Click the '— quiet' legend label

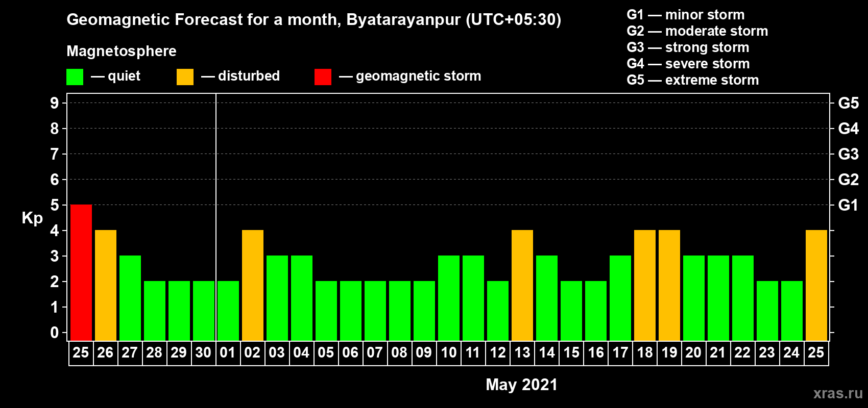(115, 76)
